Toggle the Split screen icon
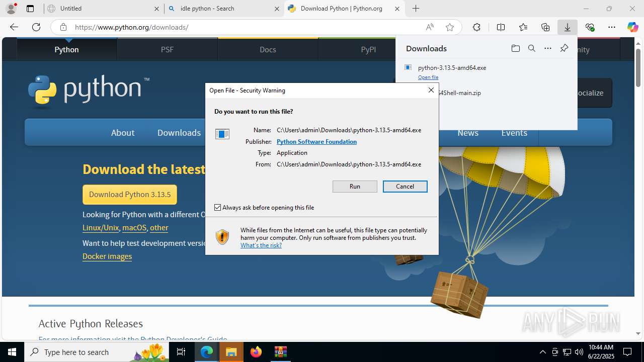This screenshot has width=644, height=362. (501, 27)
